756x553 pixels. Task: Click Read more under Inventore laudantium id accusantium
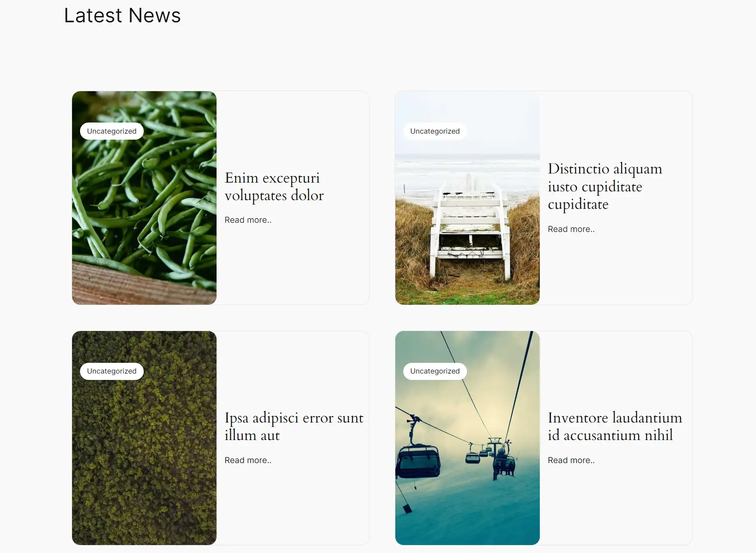(x=571, y=460)
